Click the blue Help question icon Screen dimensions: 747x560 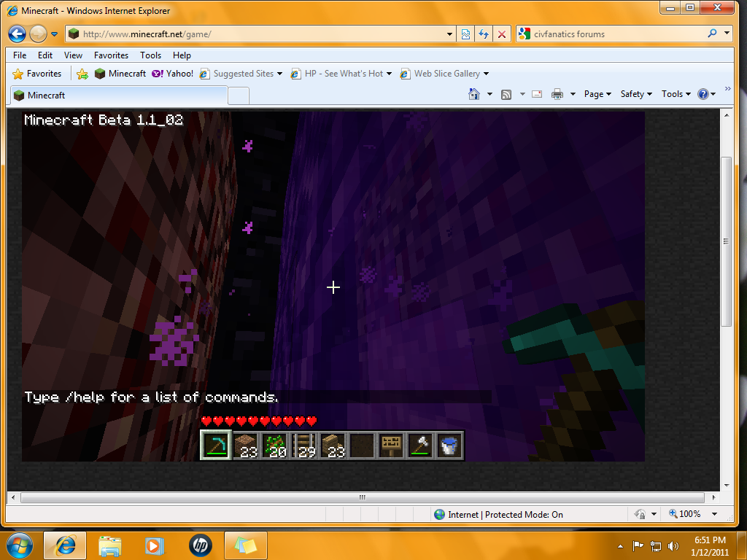pos(703,94)
